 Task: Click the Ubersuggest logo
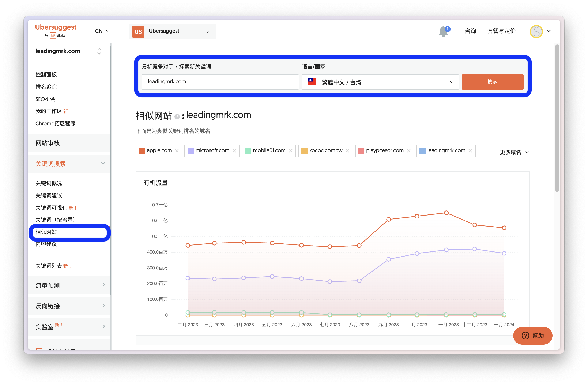[x=56, y=30]
